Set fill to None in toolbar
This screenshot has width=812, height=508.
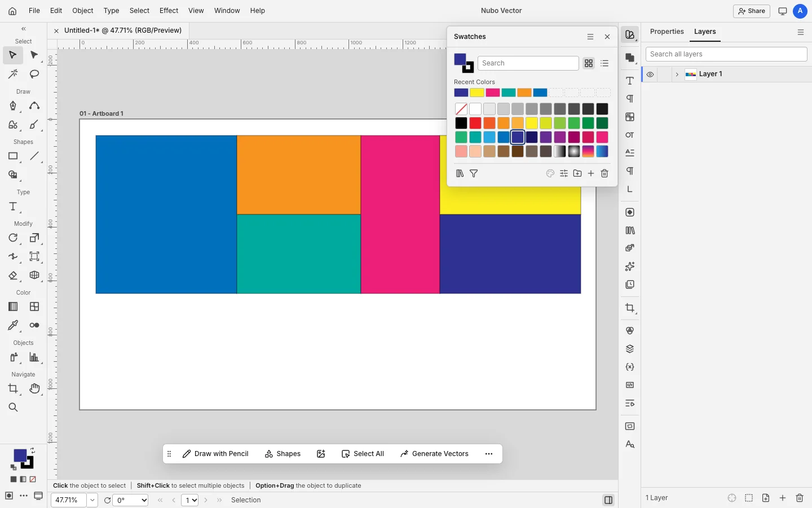(x=33, y=479)
